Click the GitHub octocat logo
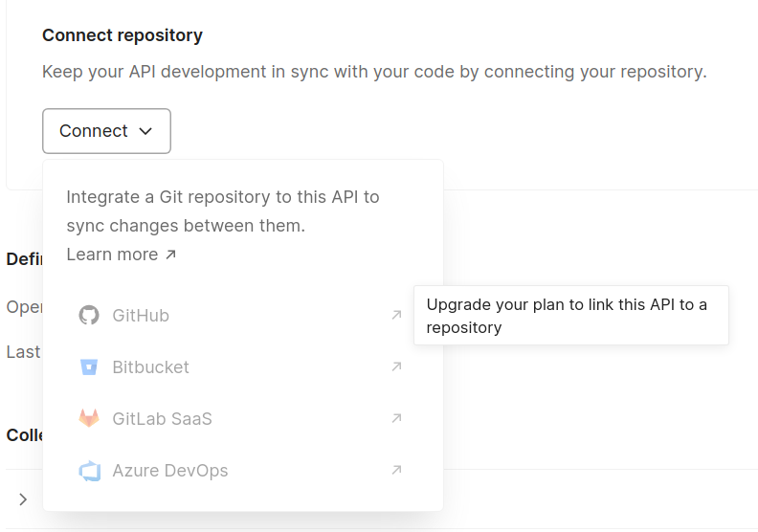This screenshot has width=758, height=532. [x=89, y=316]
